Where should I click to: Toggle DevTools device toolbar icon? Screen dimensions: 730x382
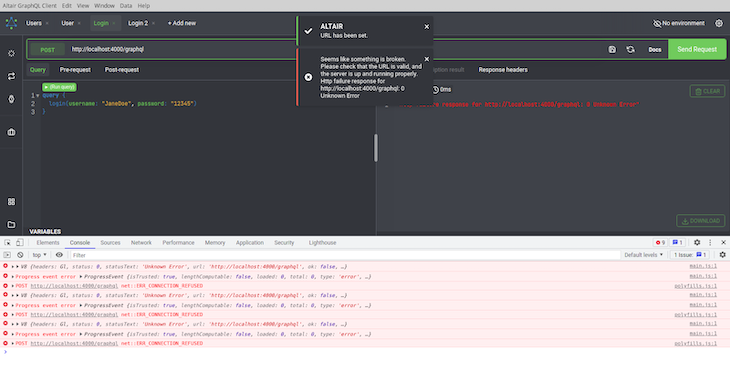pos(20,242)
